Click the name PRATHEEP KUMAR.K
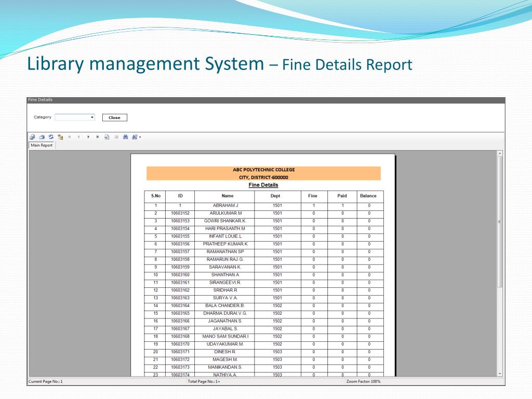 (x=225, y=244)
